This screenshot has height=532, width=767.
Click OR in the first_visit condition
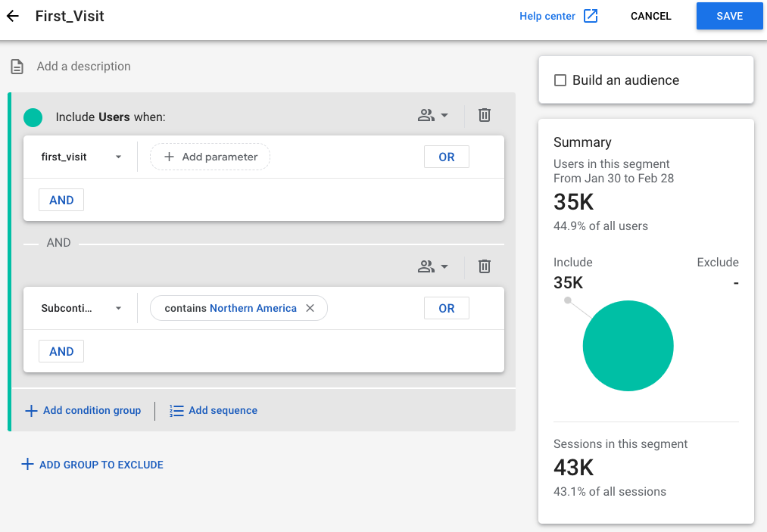(447, 157)
